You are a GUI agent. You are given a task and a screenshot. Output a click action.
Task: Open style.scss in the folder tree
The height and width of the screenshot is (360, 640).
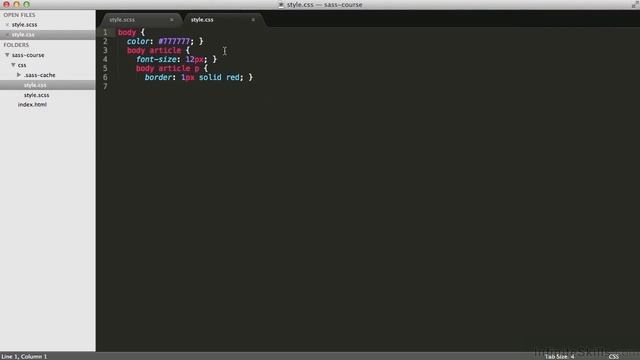(x=36, y=95)
